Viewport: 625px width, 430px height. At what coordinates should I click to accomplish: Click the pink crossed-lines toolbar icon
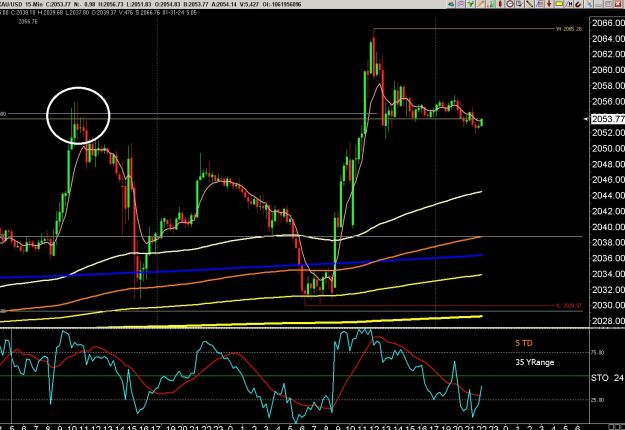(461, 4)
